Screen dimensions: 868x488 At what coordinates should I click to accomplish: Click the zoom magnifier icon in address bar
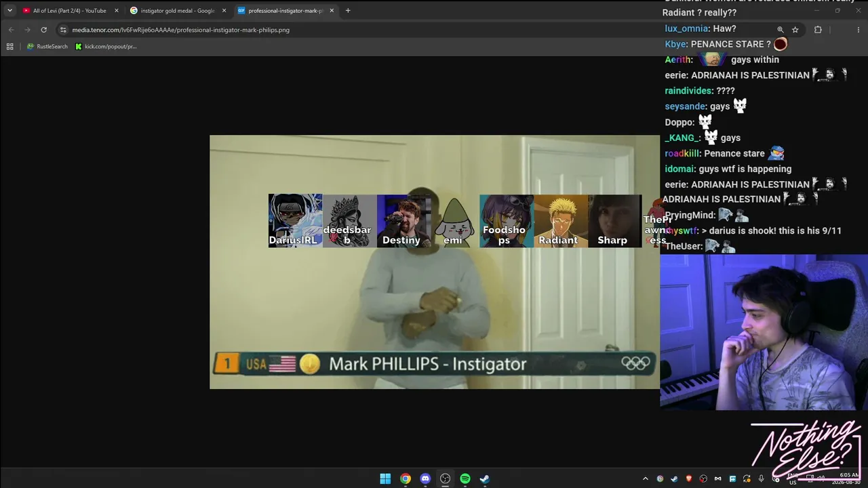pos(781,30)
